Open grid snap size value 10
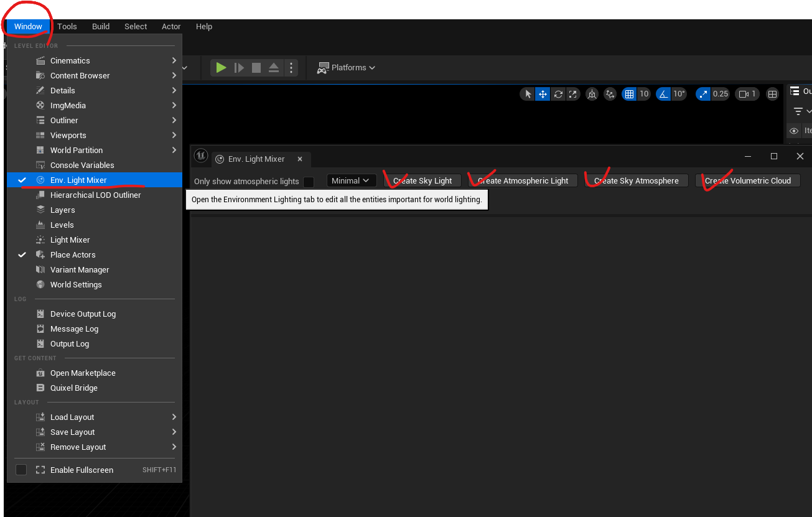812x517 pixels. tap(644, 94)
